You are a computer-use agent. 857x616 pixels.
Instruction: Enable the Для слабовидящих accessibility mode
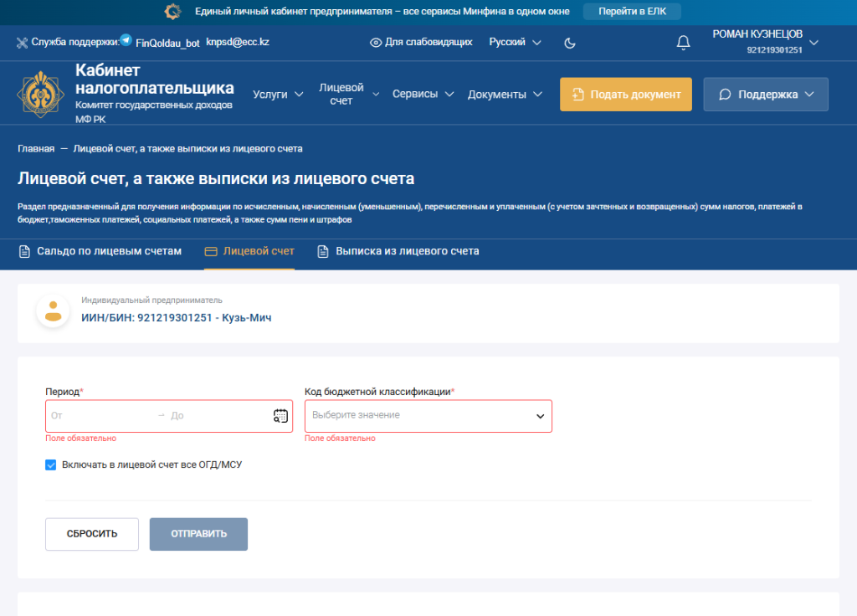pos(421,42)
